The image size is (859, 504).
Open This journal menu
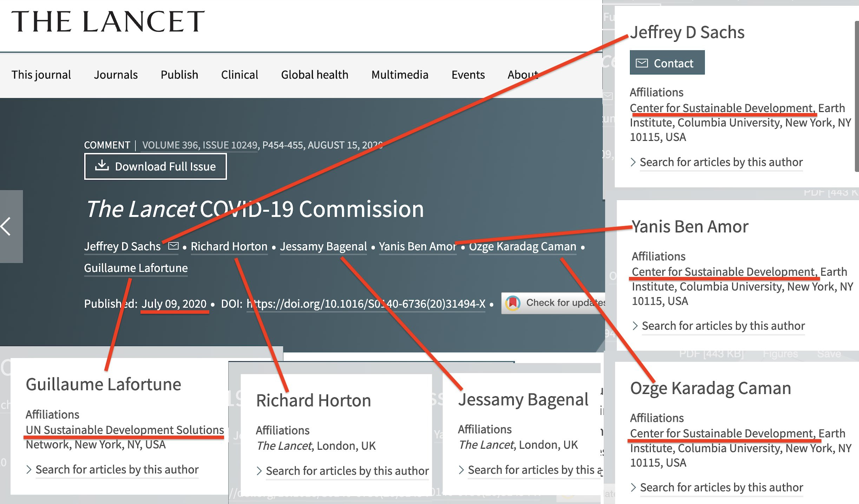(x=41, y=75)
